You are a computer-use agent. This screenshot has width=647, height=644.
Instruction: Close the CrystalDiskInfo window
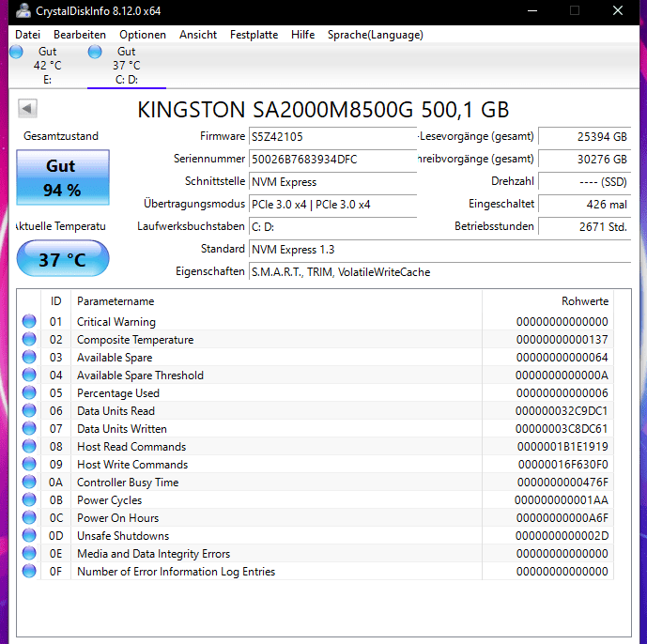coord(618,10)
